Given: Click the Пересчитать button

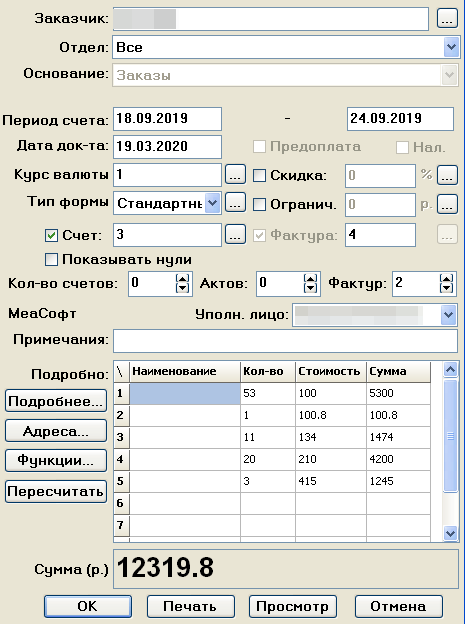Looking at the screenshot, I should (56, 491).
